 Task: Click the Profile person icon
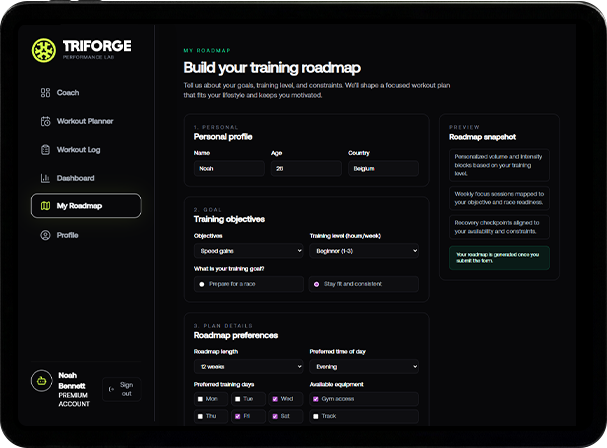[46, 235]
